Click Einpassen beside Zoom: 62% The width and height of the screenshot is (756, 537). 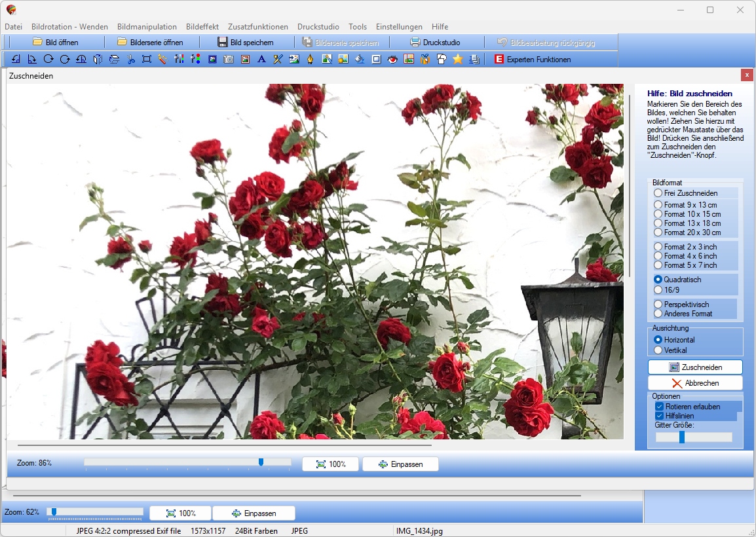pos(254,513)
